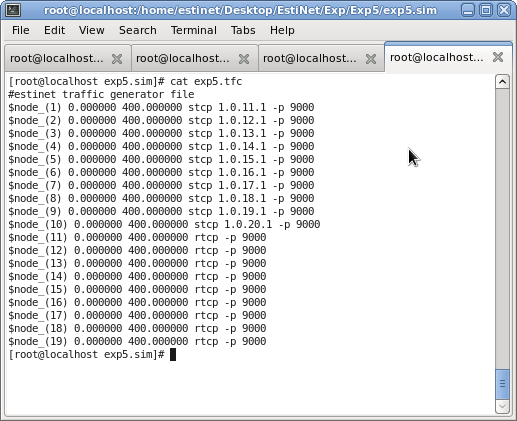Close the second terminal tab

[x=244, y=59]
